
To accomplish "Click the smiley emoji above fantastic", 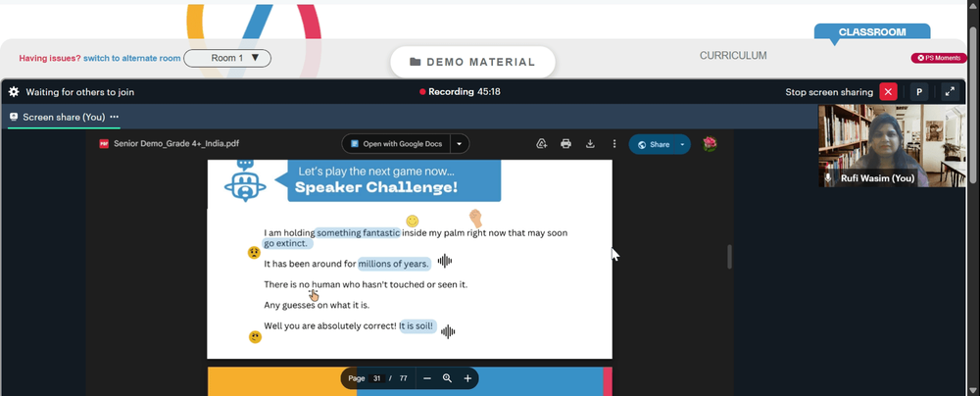I will click(x=412, y=221).
